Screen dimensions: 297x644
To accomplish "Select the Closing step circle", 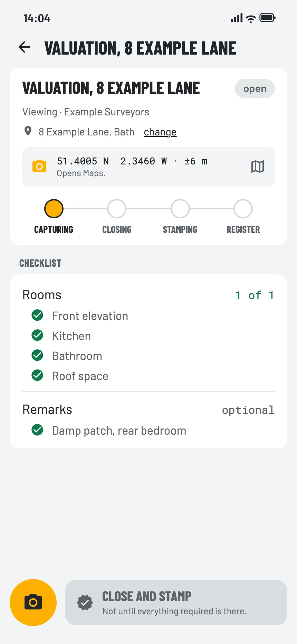I will (x=117, y=209).
